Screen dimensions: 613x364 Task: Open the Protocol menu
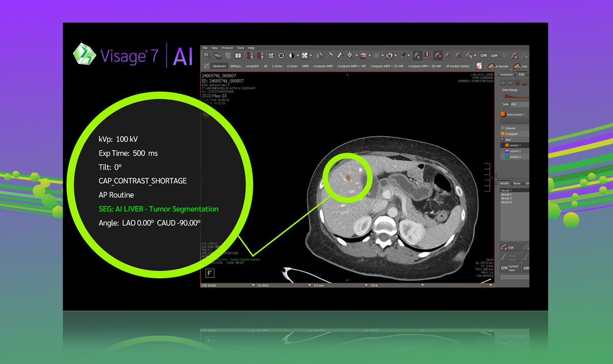(x=227, y=48)
